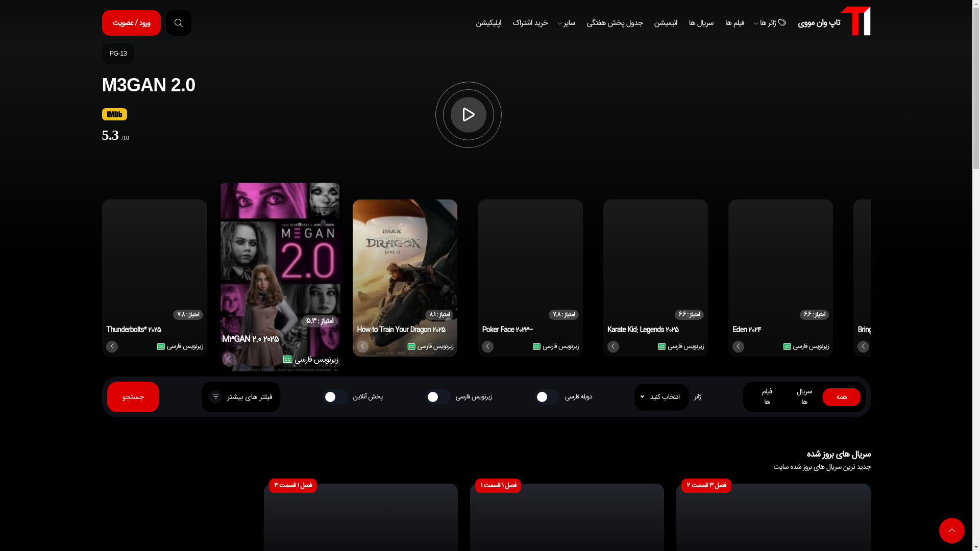Open the Eden 2024 title link
The height and width of the screenshot is (551, 980).
tap(747, 330)
